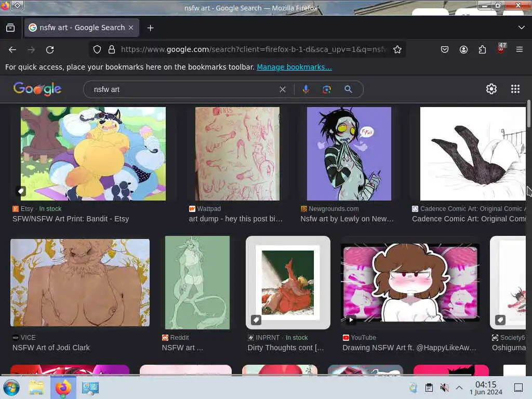Open the Firefox account icon

click(x=463, y=49)
